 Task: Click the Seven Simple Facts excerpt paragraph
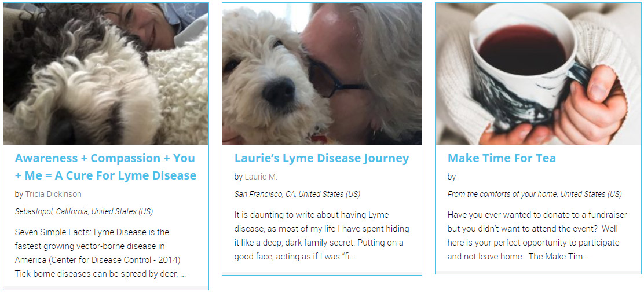101,254
